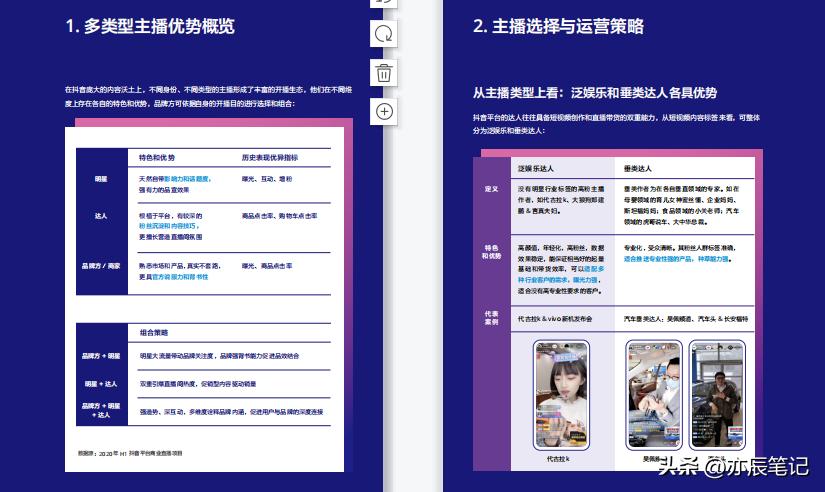Click the '双重引爆直播间热度' strategy description
This screenshot has width=825, height=492.
[x=198, y=384]
